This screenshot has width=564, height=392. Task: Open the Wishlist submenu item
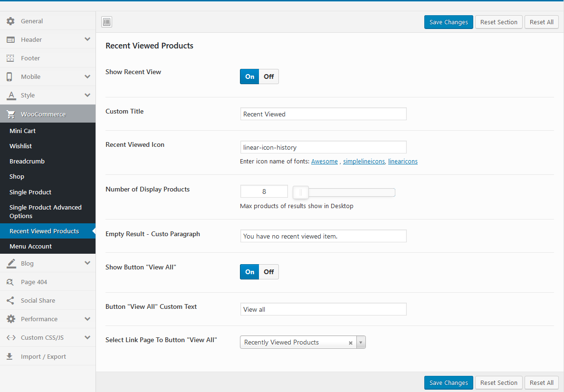48,146
